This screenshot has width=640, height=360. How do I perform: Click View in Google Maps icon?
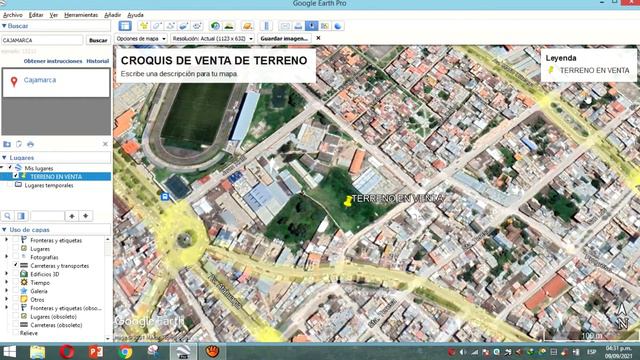(325, 26)
